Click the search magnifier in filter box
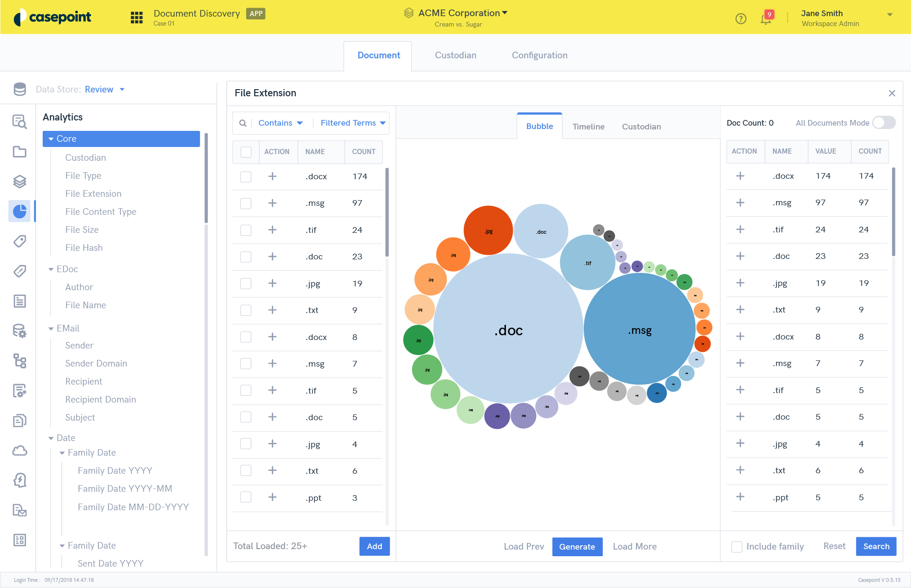 (243, 123)
